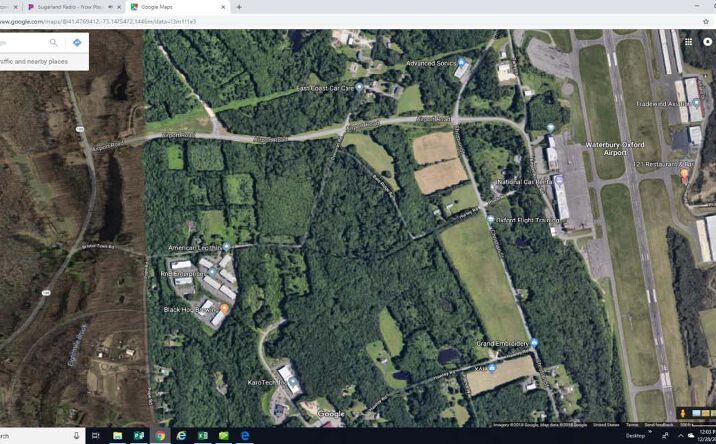
Task: Open a new browser tab
Action: (x=239, y=7)
